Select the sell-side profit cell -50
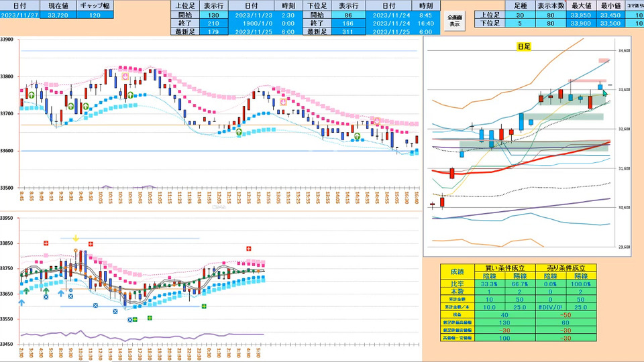The image size is (644, 362). click(x=566, y=315)
